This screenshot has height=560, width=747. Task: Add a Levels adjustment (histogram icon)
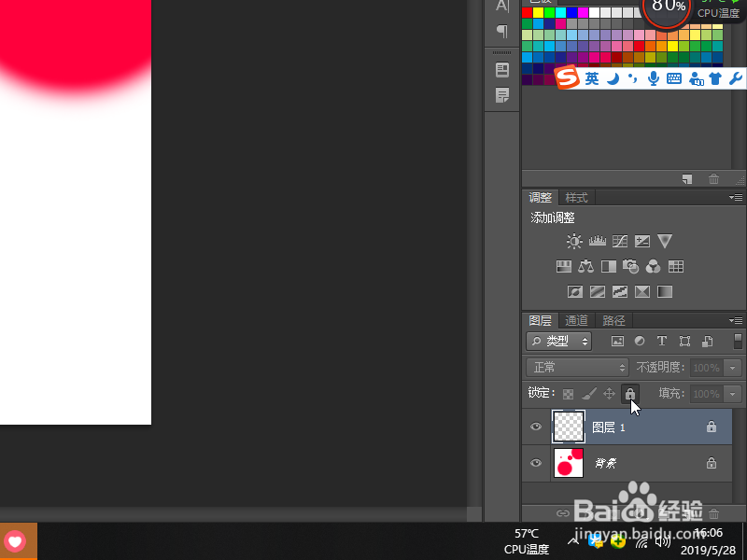597,241
